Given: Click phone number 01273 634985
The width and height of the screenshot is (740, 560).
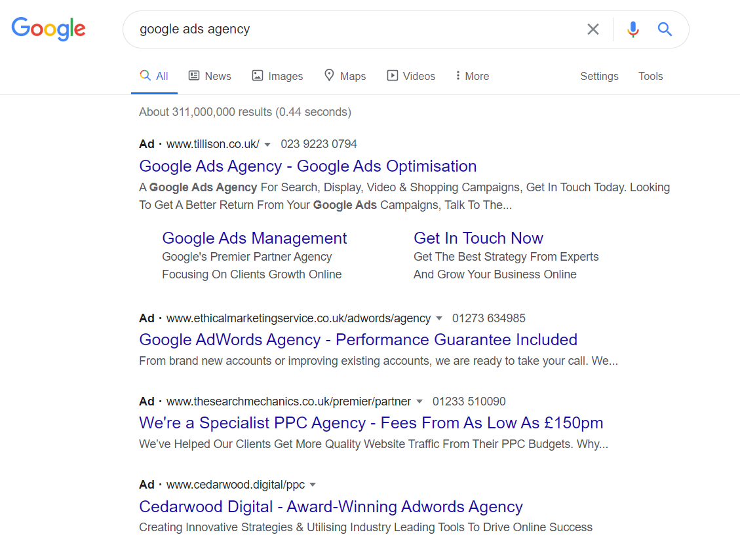Looking at the screenshot, I should [x=488, y=318].
